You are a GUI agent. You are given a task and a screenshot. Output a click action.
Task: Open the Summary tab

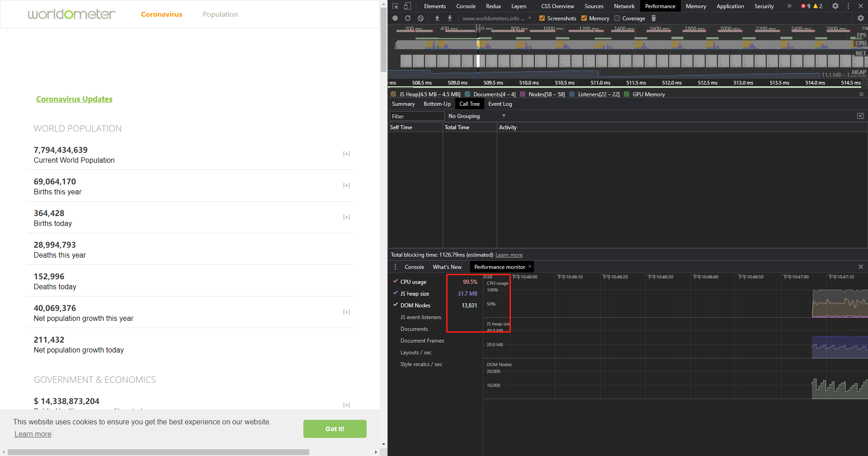[403, 104]
